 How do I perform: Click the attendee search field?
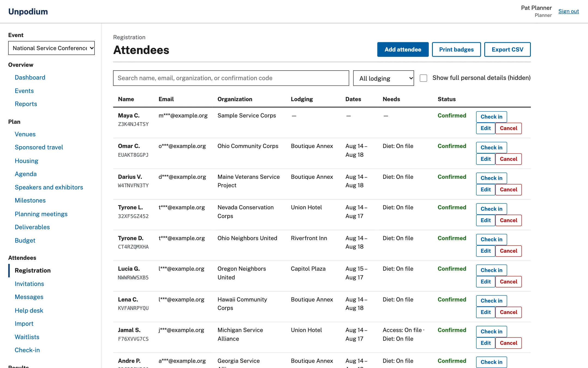pos(231,78)
